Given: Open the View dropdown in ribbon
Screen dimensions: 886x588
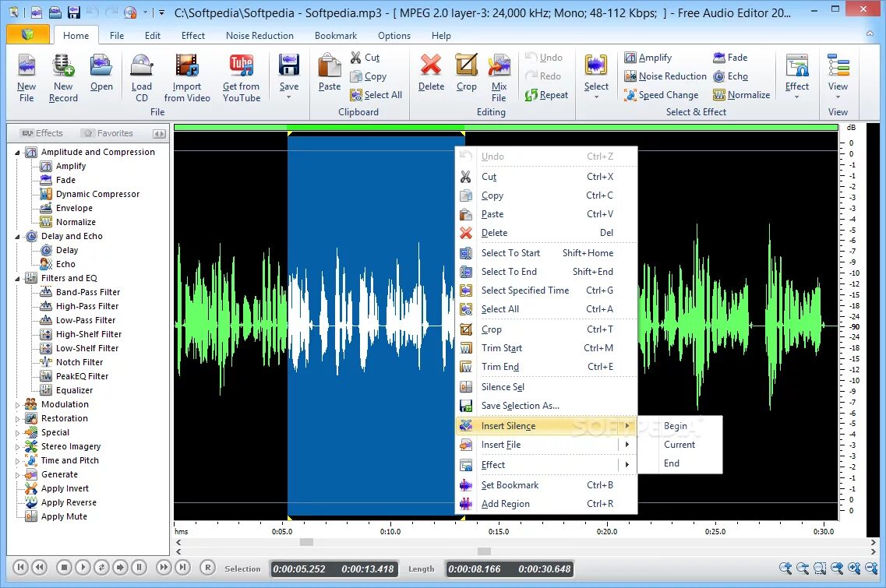Looking at the screenshot, I should point(838,78).
